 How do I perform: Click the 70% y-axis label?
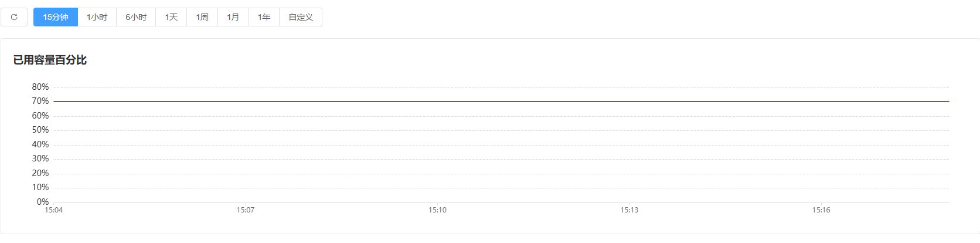[x=40, y=101]
